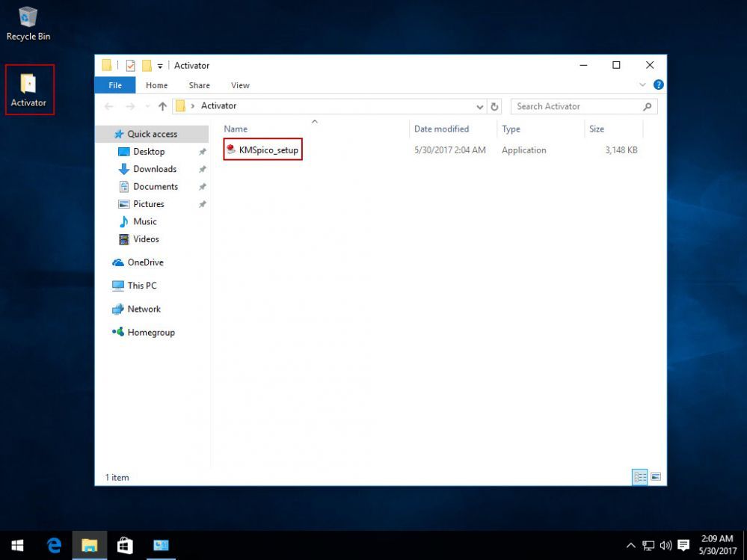Viewport: 747px width, 560px height.
Task: Open the Customize Quick Access Toolbar dropdown
Action: pos(160,67)
